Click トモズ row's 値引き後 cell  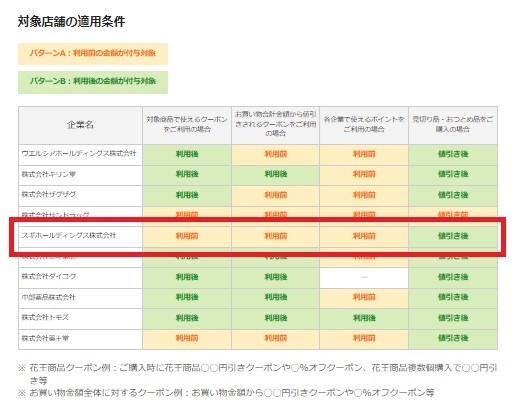click(x=453, y=318)
